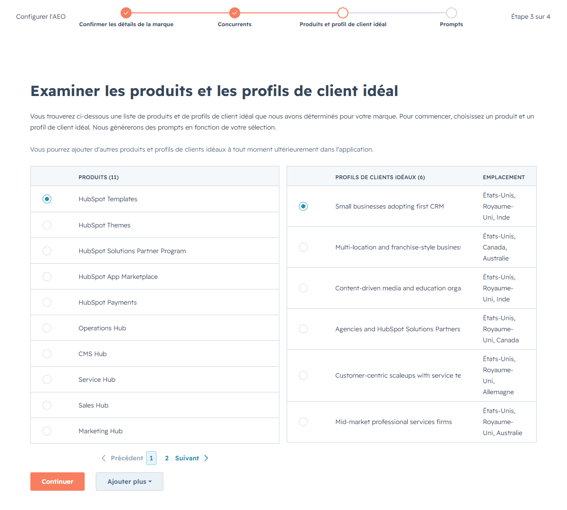
Task: Click the HubSpot App Marketplace text
Action: 118,276
